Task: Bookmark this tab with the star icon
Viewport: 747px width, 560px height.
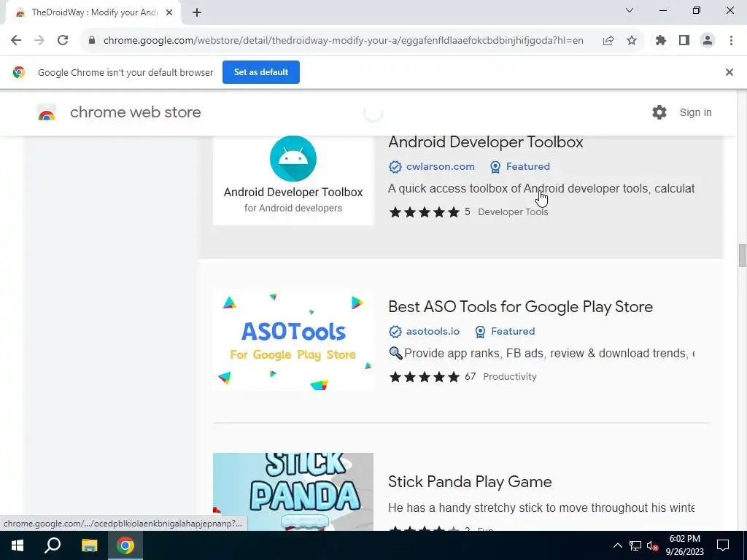Action: pyautogui.click(x=632, y=41)
